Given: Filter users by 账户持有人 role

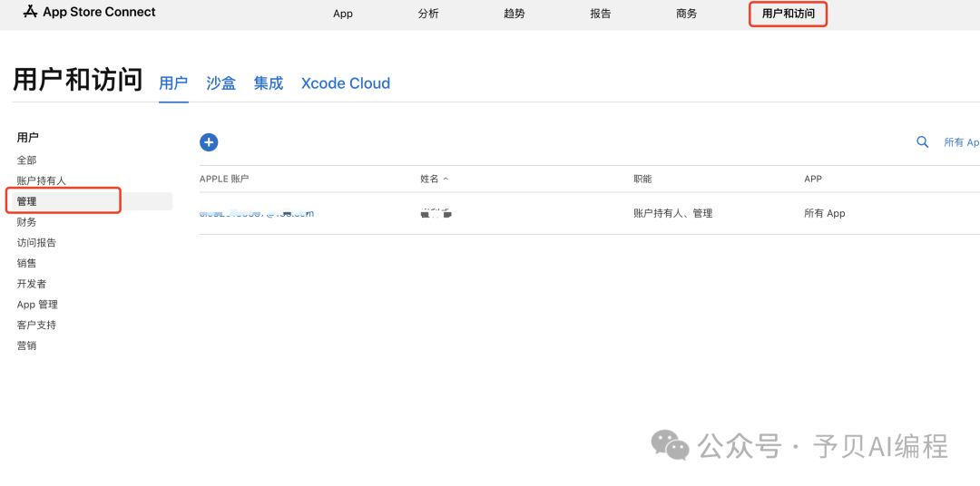Looking at the screenshot, I should coord(42,181).
